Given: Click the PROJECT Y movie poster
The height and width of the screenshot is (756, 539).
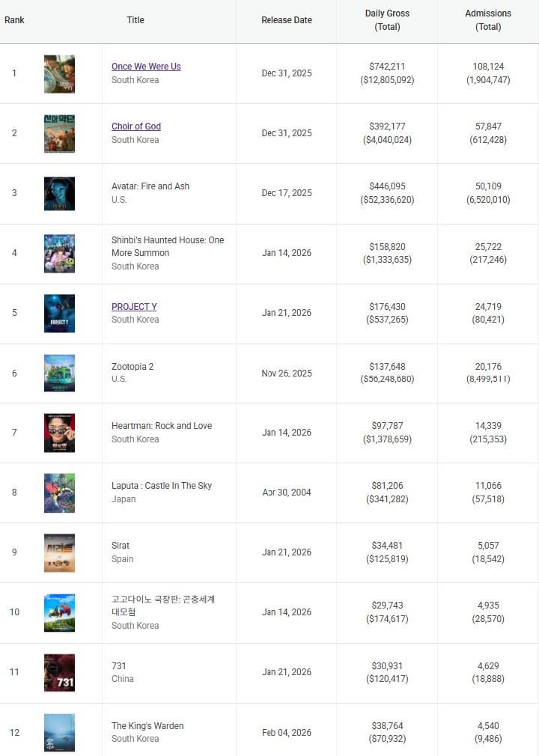Looking at the screenshot, I should tap(59, 313).
